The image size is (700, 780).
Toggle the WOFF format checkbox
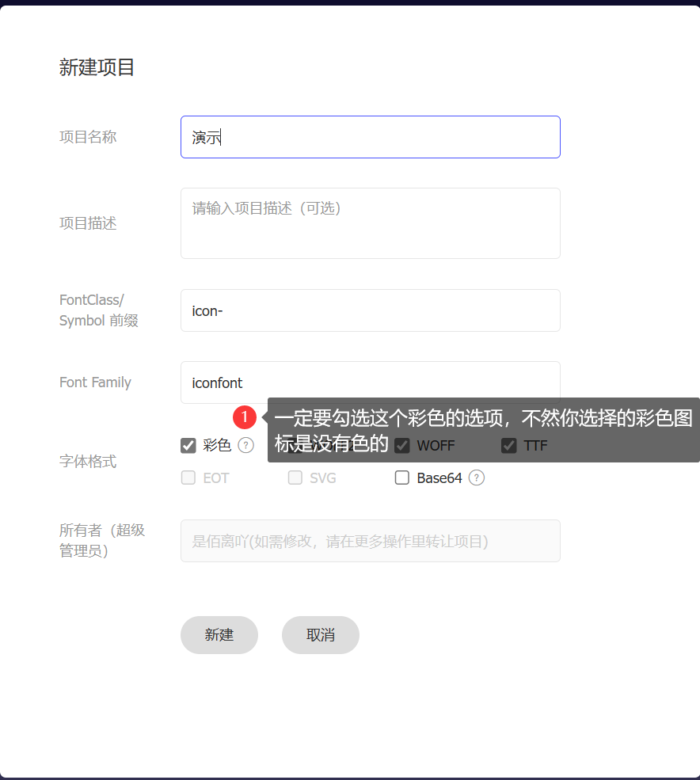402,446
